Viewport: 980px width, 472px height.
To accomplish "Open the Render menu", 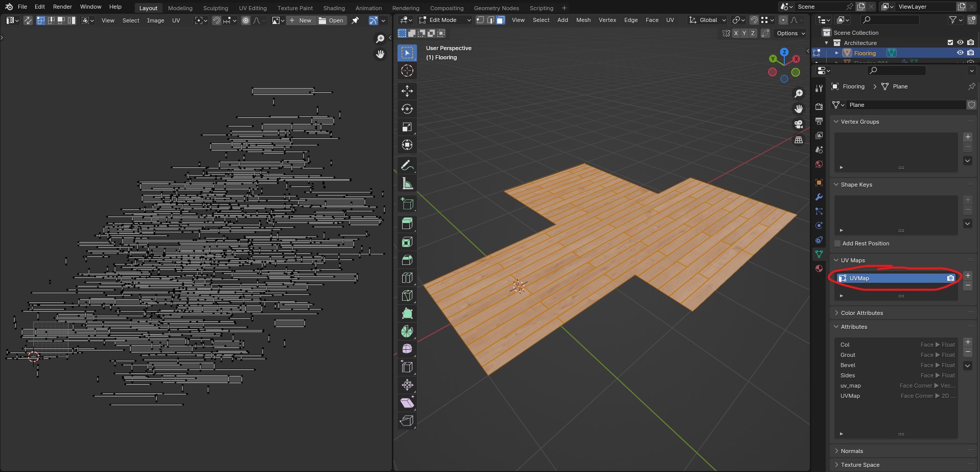I will 62,7.
